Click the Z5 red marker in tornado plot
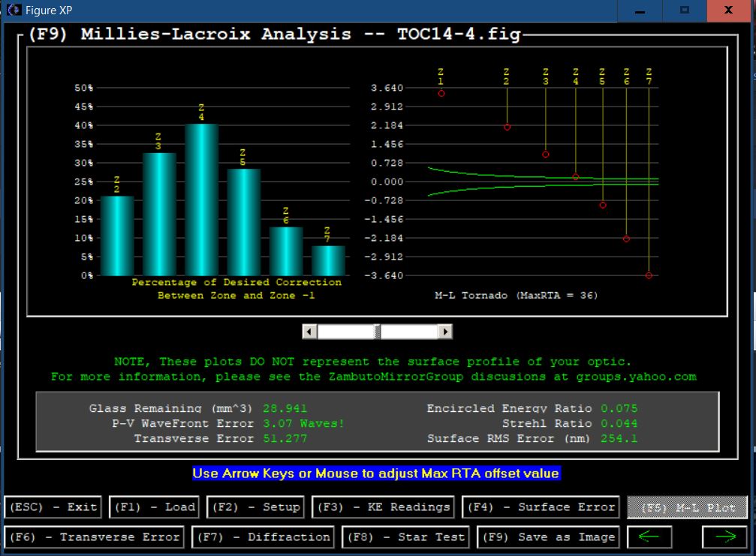Screen dimensions: 756x556 tap(603, 206)
